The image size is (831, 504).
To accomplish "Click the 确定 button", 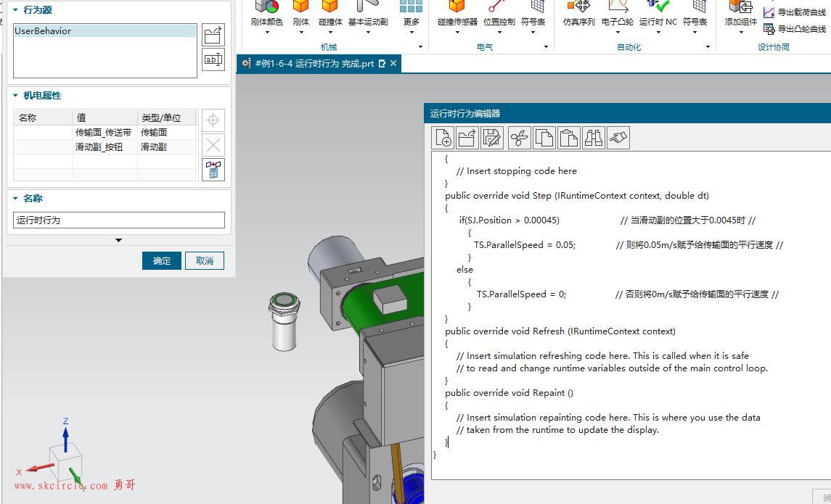I will tap(162, 260).
